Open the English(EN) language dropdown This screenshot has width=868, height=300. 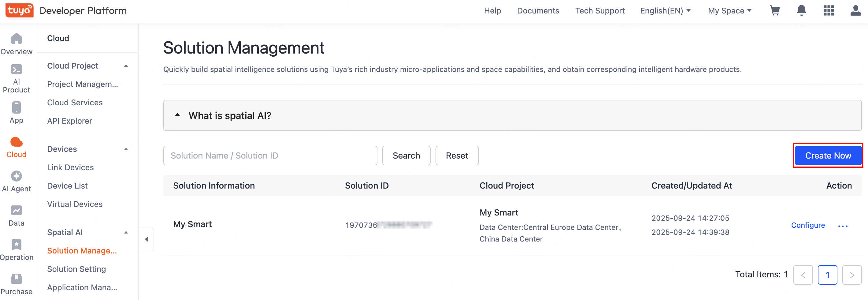[x=665, y=11]
